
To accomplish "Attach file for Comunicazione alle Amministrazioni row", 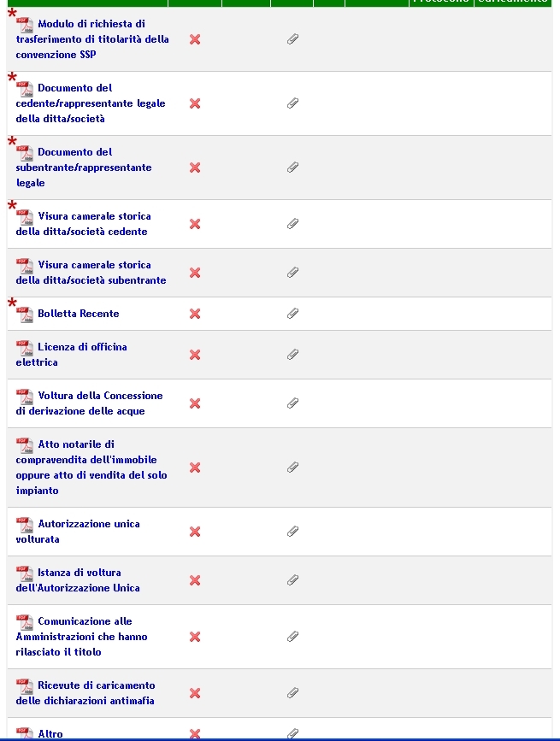I will (x=292, y=637).
